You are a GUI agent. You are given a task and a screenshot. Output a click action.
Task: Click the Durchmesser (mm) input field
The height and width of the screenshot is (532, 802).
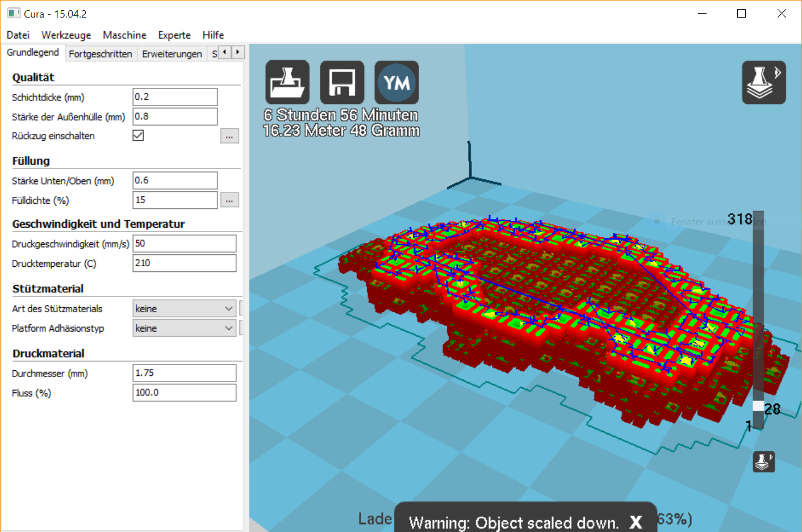pyautogui.click(x=185, y=373)
